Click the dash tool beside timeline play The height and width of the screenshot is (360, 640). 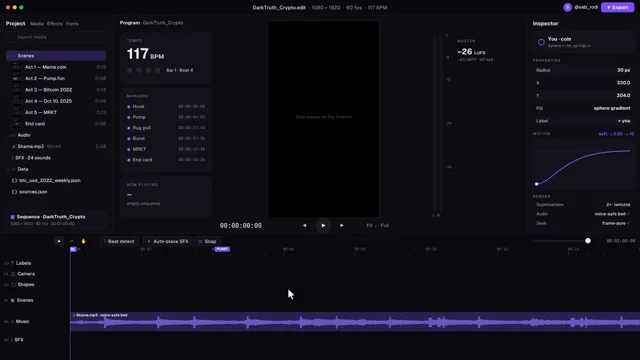71,241
